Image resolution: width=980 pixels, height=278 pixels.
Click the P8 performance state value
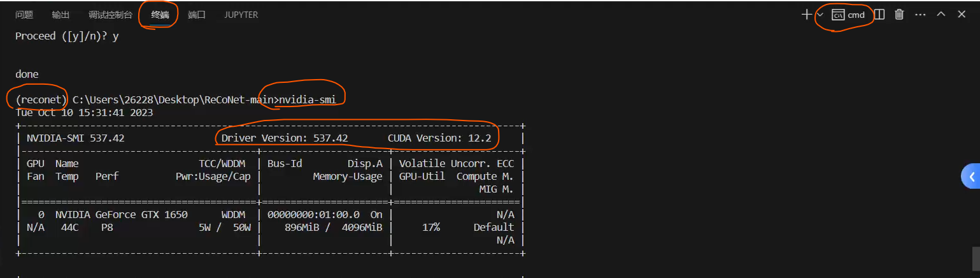[x=107, y=227]
